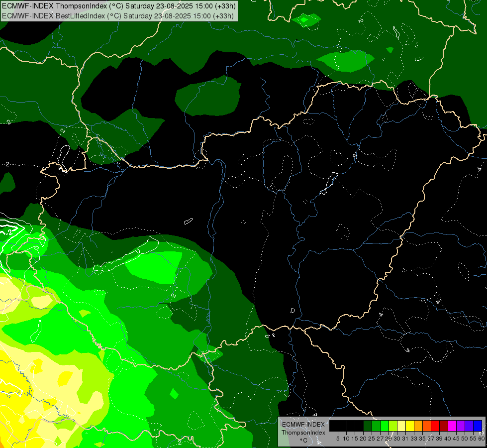Click the legend scale value "33"

(x=414, y=439)
